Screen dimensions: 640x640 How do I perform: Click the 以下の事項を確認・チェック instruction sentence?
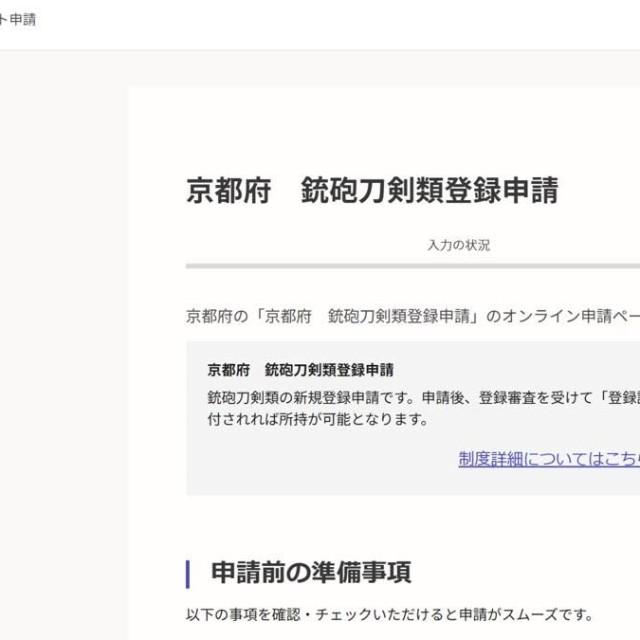tap(390, 615)
